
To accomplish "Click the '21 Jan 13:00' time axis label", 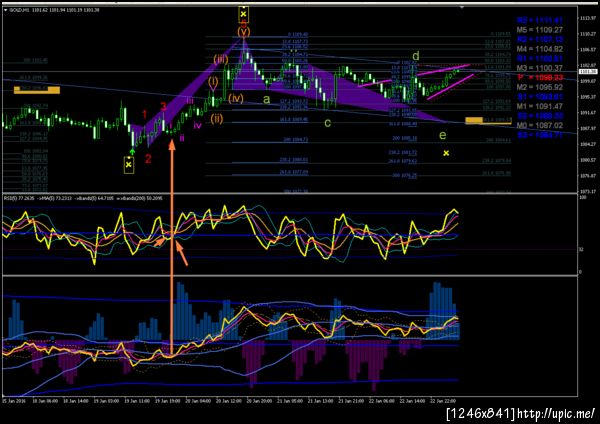I will pyautogui.click(x=320, y=401).
